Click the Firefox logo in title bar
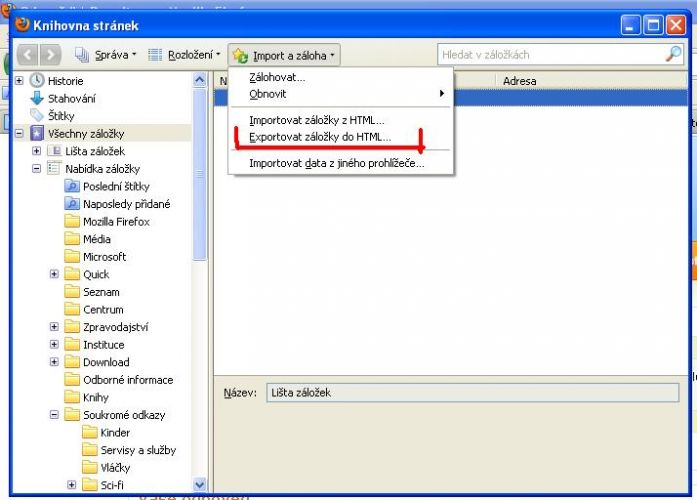This screenshot has width=697, height=500. [22, 24]
